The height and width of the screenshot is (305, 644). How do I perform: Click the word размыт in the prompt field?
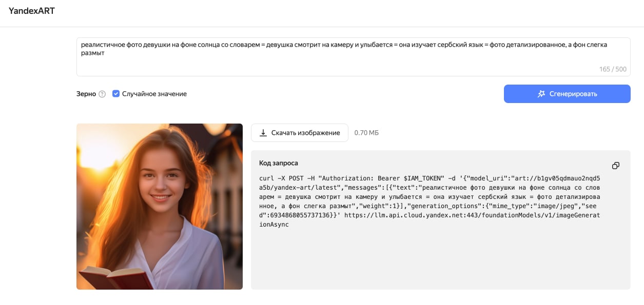(x=93, y=53)
